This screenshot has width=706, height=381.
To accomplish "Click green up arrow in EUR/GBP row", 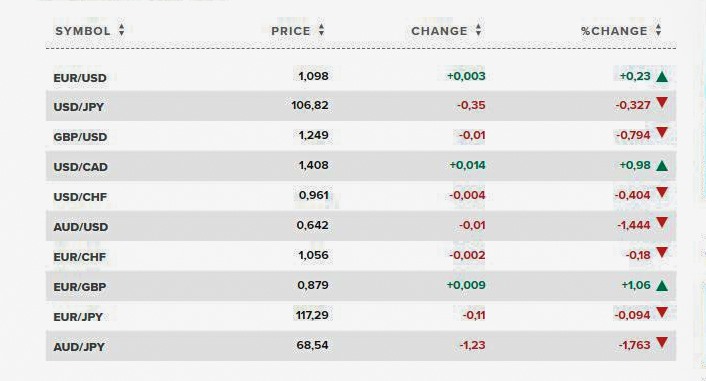I will 662,286.
